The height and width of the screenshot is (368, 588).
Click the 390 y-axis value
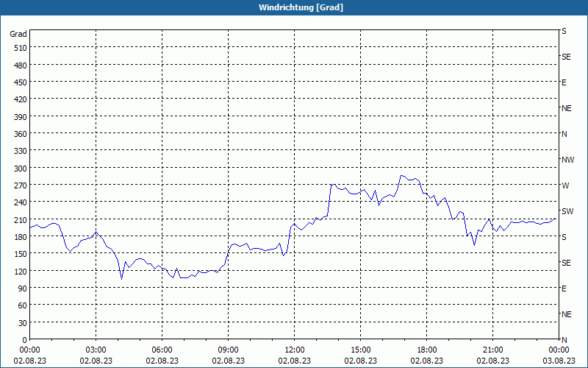point(21,117)
